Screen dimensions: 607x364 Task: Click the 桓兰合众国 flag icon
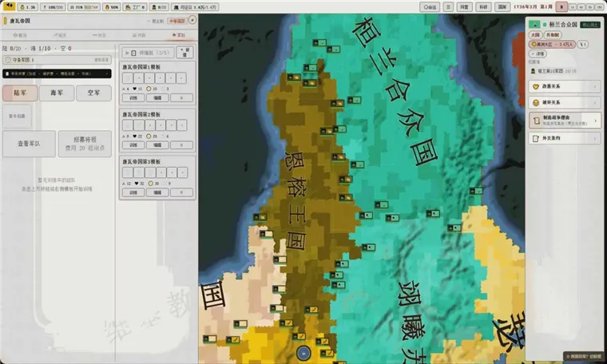click(x=534, y=25)
